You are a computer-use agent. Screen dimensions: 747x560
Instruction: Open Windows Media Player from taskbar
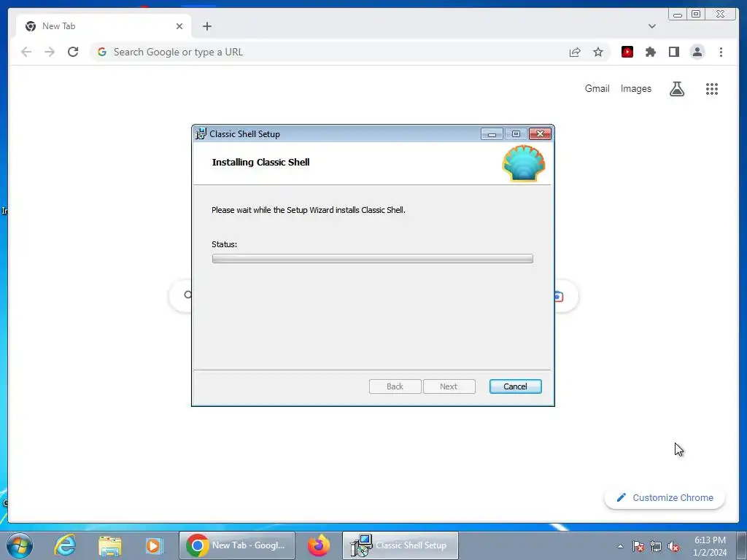[x=154, y=545]
